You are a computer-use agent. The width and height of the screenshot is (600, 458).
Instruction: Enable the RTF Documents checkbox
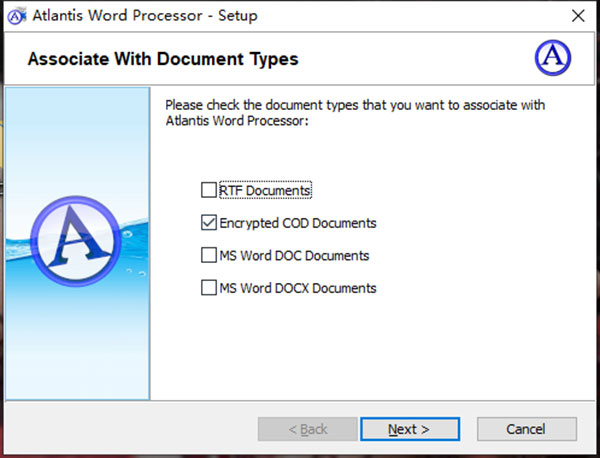point(208,190)
